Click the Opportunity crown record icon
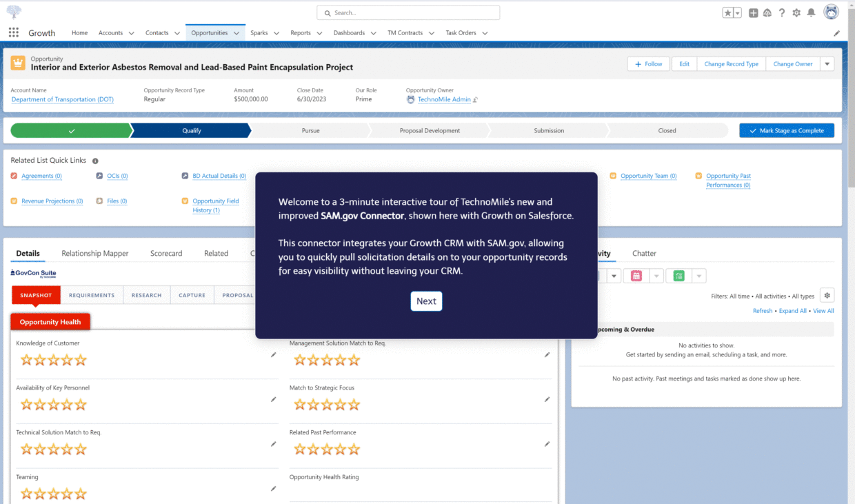Screen dimensions: 855x504 (x=18, y=63)
